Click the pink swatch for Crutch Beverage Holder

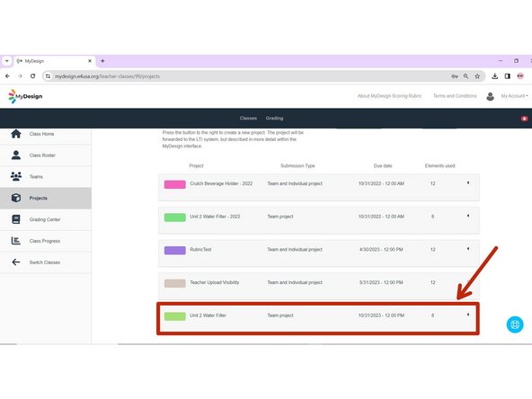[174, 184]
